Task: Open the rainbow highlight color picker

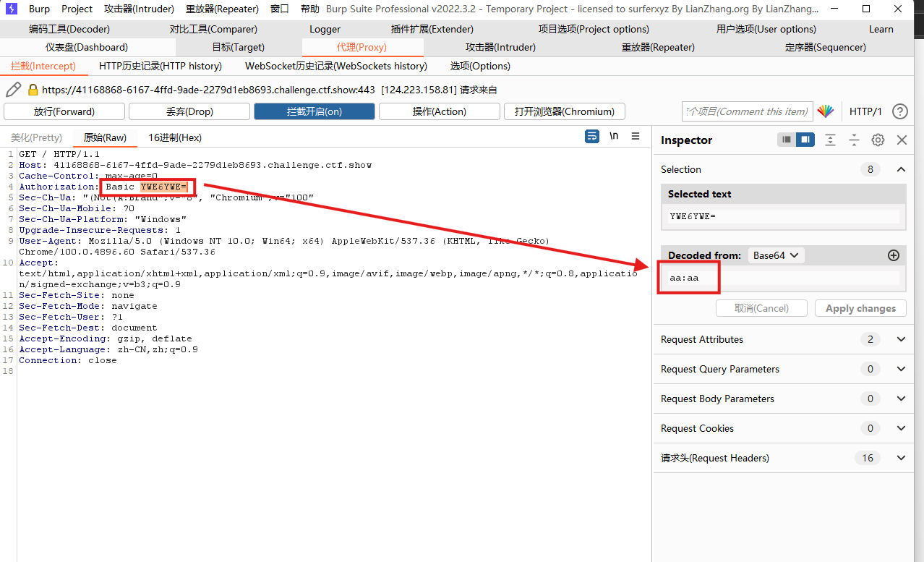Action: 825,111
